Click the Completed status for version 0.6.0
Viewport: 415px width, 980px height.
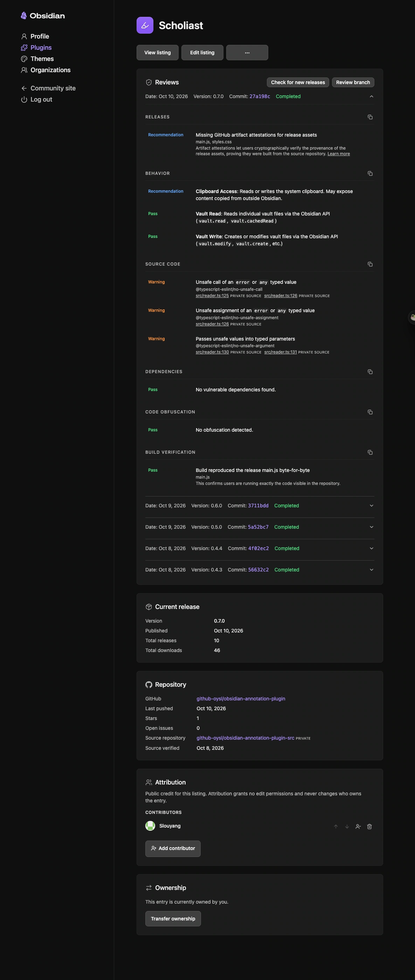(286, 506)
